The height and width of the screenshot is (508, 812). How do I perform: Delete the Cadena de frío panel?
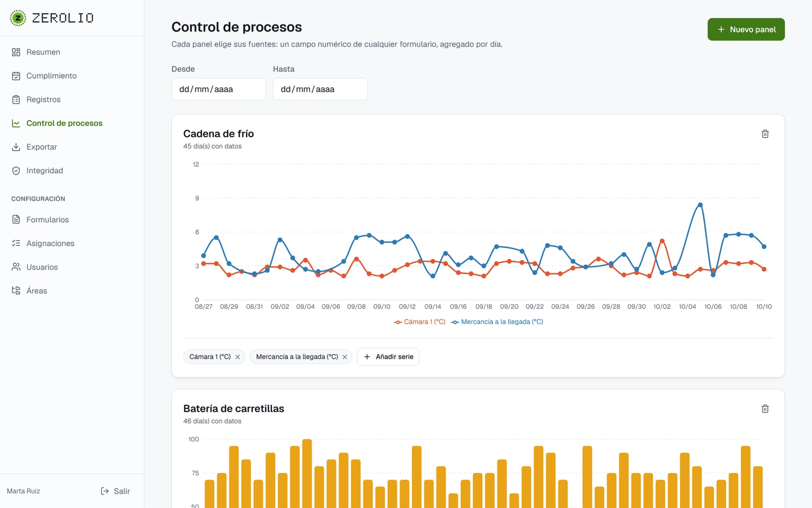click(x=765, y=134)
